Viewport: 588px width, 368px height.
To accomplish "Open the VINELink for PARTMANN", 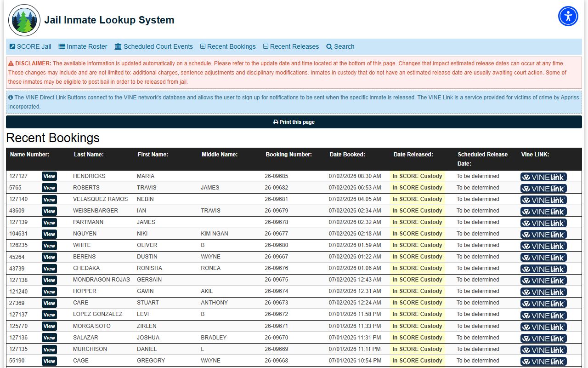I will pos(543,223).
